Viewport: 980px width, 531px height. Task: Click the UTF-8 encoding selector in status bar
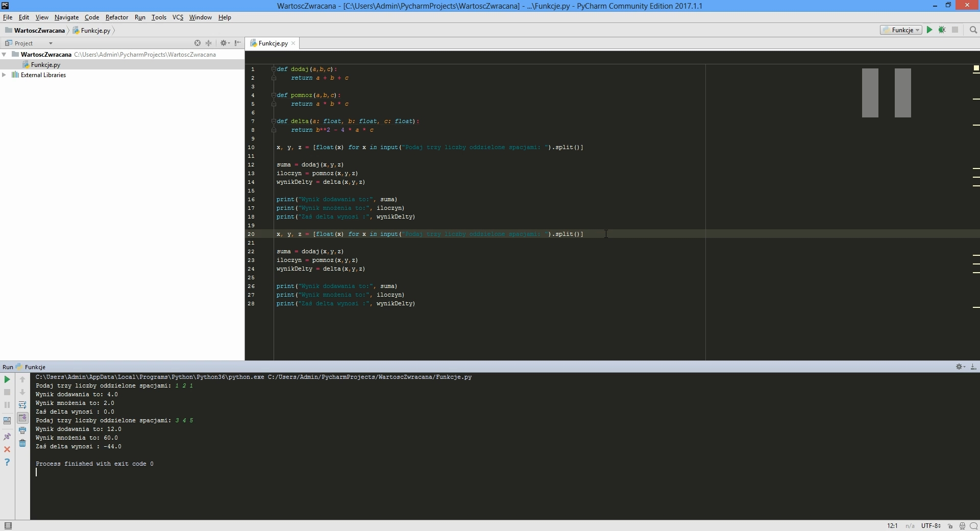pos(930,525)
